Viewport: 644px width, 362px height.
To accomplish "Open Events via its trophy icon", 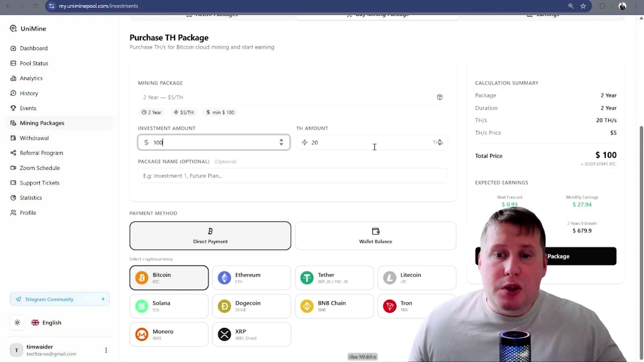I will pyautogui.click(x=13, y=108).
